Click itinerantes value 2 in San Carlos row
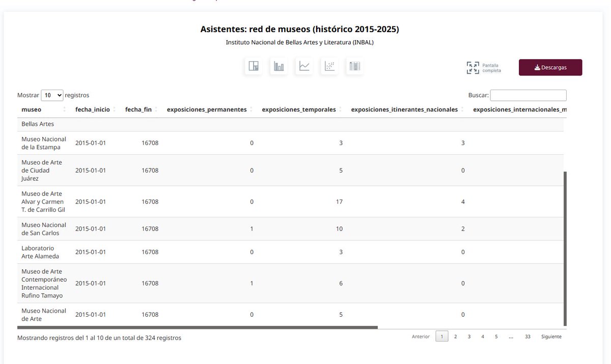Viewport: 611px width, 364px height. (463, 229)
